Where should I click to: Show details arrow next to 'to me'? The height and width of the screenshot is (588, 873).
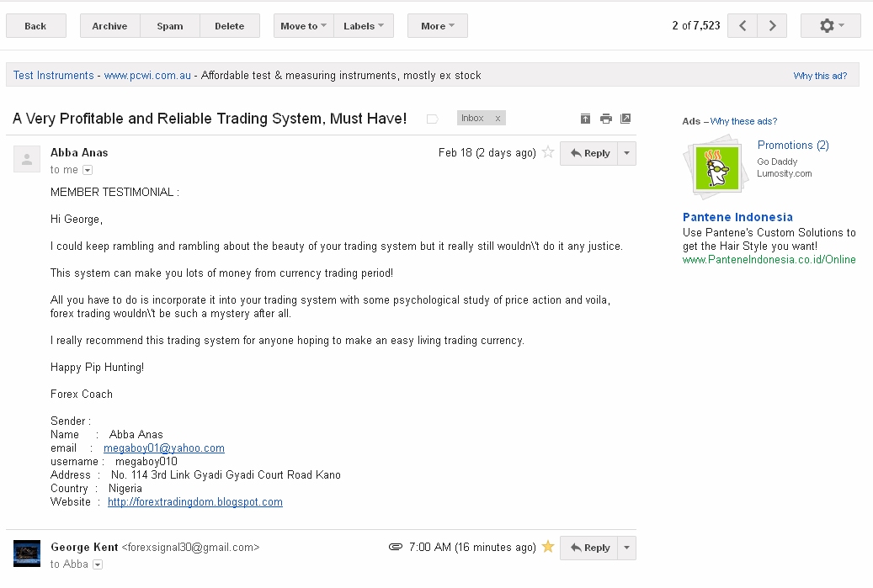coord(88,170)
